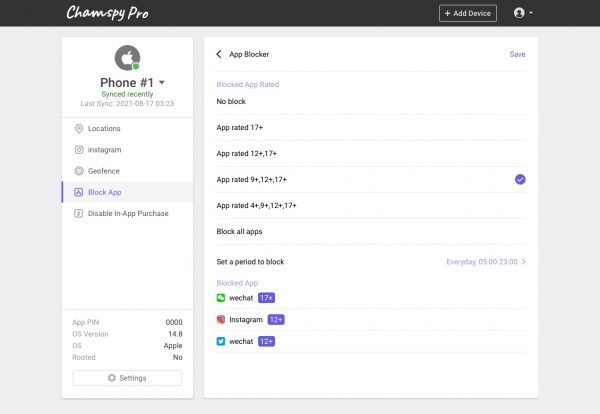Select App rated 4+,9+,12+,17+ option

tap(371, 205)
